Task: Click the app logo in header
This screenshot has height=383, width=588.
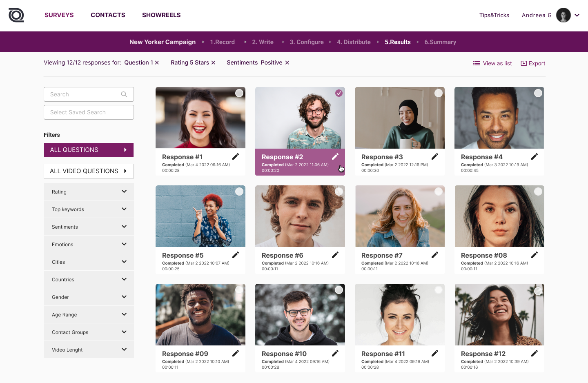Action: coord(16,15)
